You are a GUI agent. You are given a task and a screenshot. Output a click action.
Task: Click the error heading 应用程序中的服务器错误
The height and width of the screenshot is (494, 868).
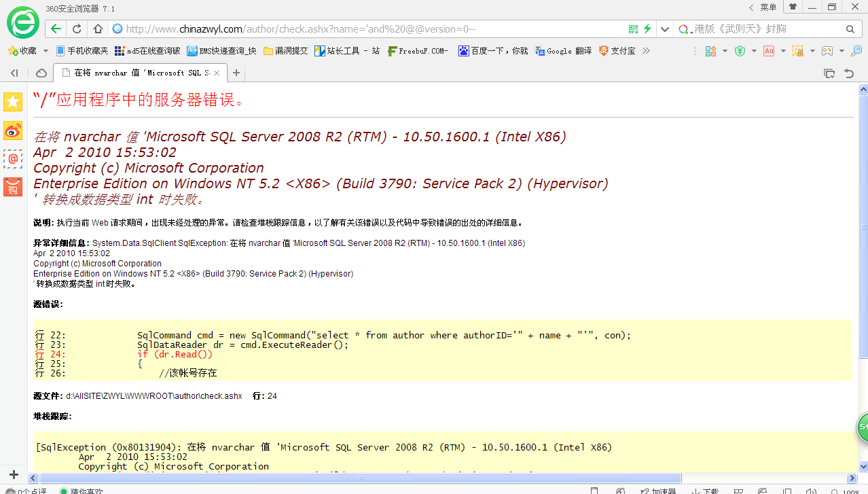pos(139,101)
